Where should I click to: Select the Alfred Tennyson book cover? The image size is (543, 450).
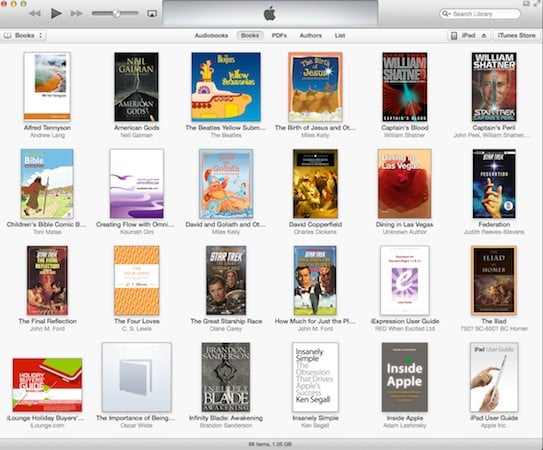[47, 86]
